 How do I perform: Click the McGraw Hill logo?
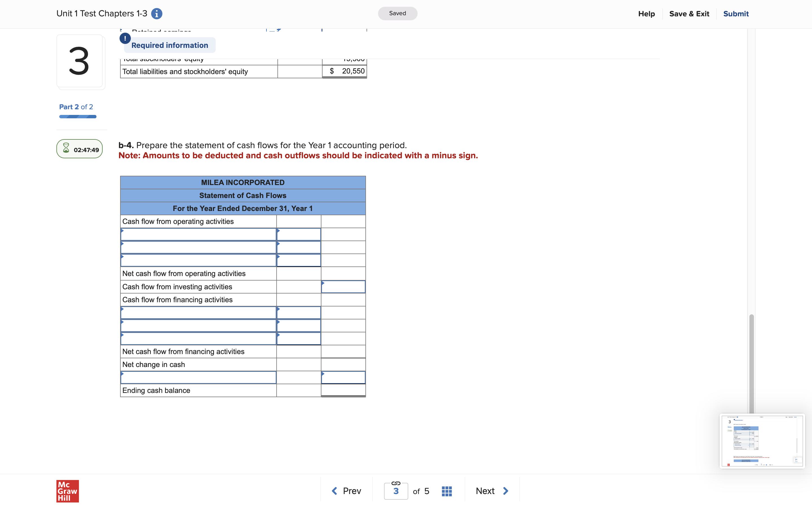(67, 491)
